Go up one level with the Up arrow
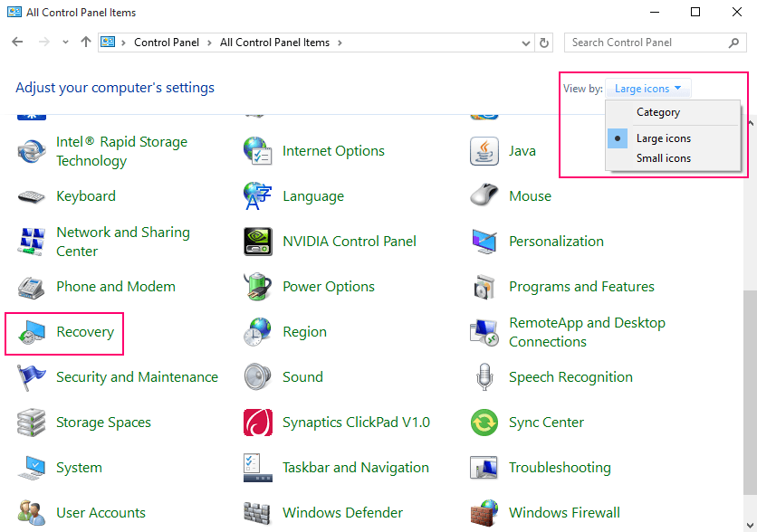This screenshot has height=532, width=757. (86, 42)
